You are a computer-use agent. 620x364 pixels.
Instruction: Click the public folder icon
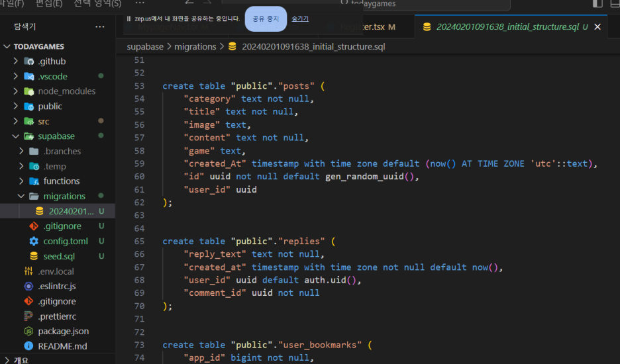(x=29, y=107)
